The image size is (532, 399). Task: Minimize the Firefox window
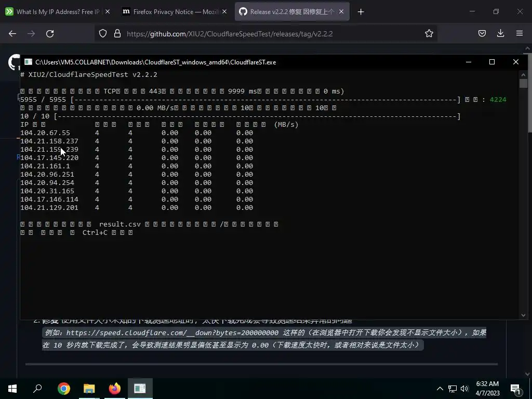(x=472, y=11)
